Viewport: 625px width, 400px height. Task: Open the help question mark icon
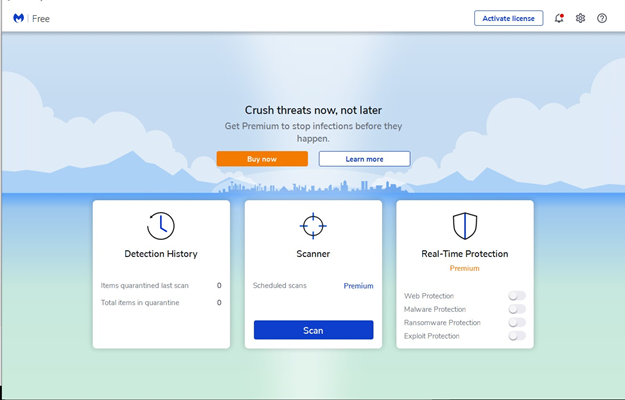[x=602, y=18]
